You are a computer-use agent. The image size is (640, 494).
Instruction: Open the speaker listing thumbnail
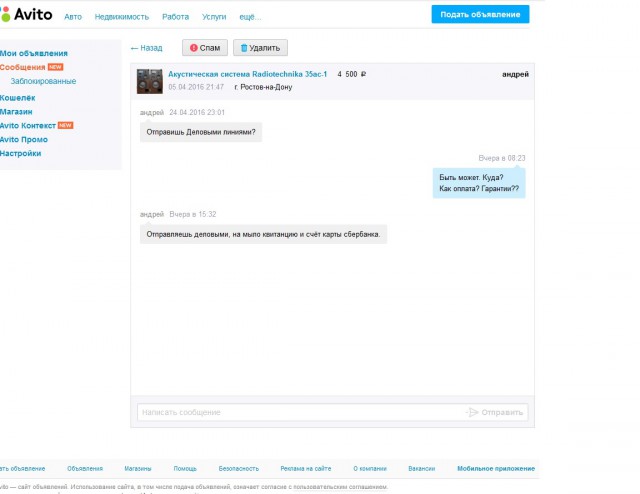149,81
